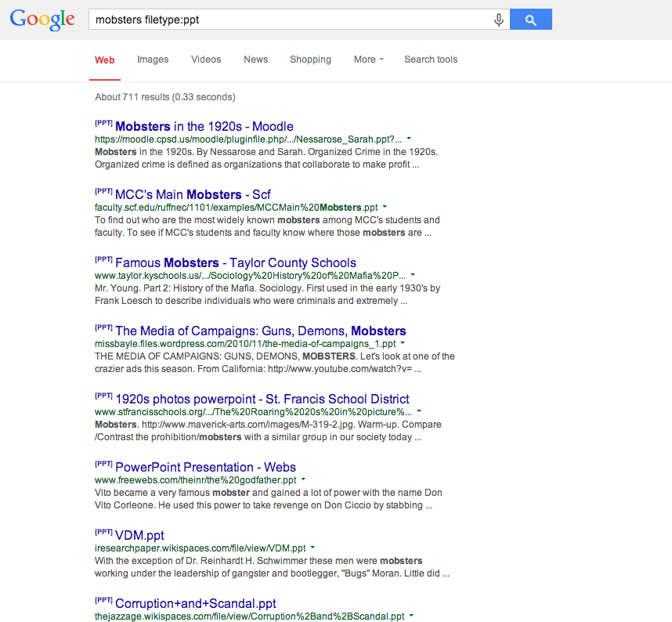Image resolution: width=672 pixels, height=622 pixels.
Task: Open the VDM.ppt result link
Action: click(139, 535)
